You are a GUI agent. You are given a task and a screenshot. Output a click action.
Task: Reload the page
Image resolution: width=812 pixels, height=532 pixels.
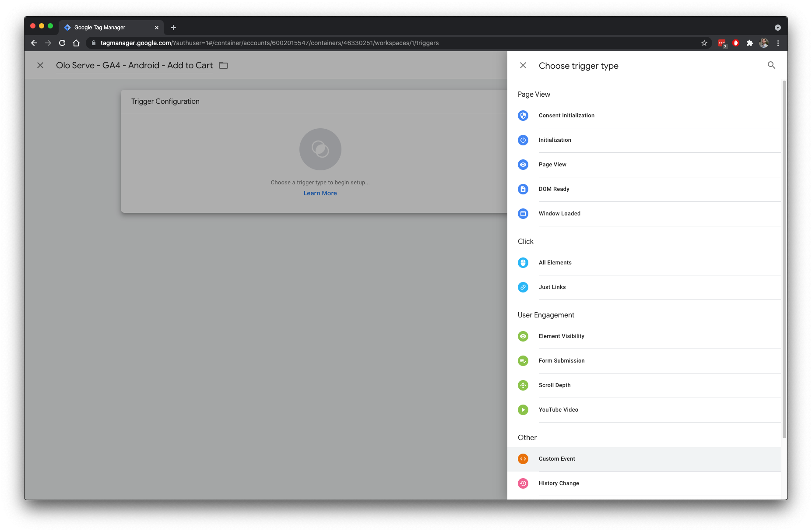click(62, 43)
